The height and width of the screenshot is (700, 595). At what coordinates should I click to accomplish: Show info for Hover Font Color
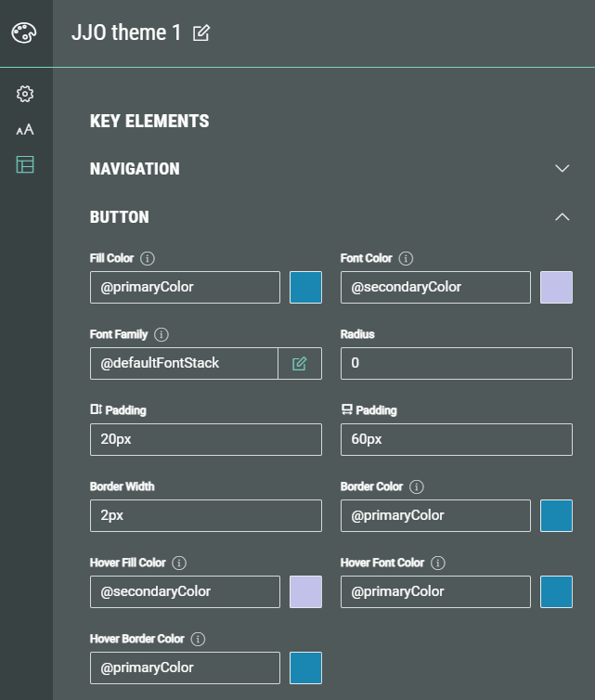tap(438, 563)
